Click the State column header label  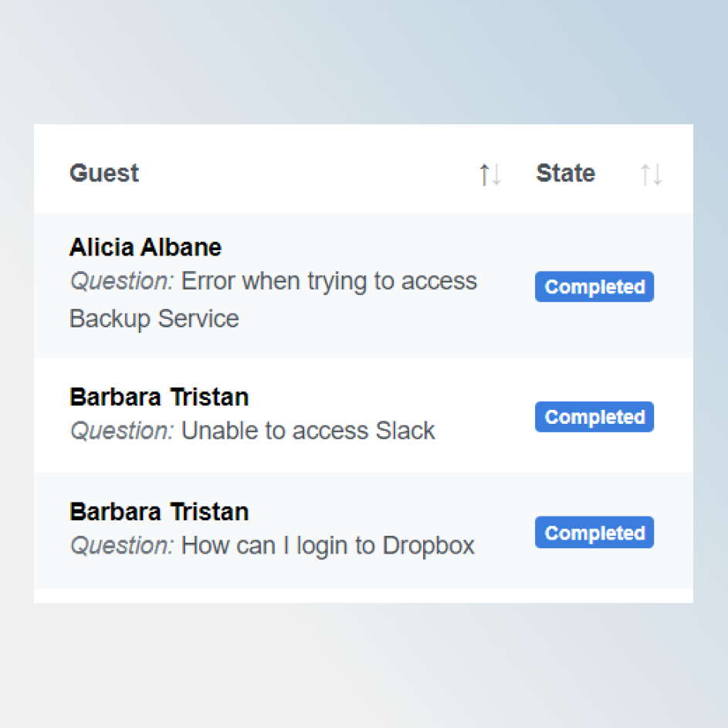pos(565,173)
